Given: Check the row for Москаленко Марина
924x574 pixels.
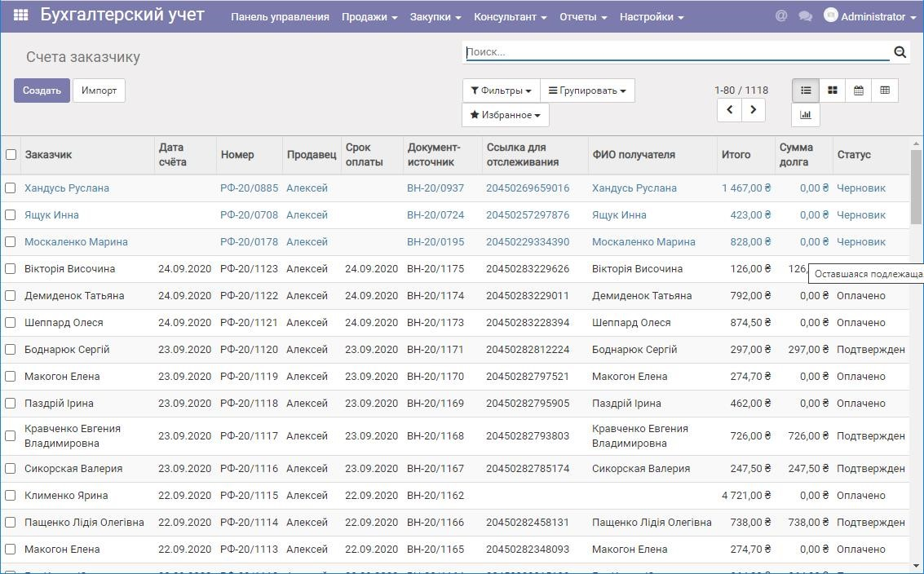Looking at the screenshot, I should (10, 241).
